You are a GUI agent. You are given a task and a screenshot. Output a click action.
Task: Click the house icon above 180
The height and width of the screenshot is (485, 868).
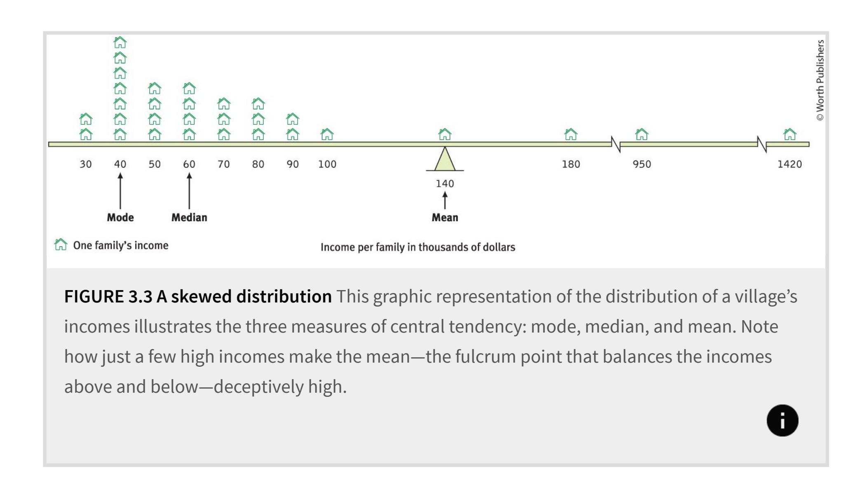pyautogui.click(x=570, y=134)
